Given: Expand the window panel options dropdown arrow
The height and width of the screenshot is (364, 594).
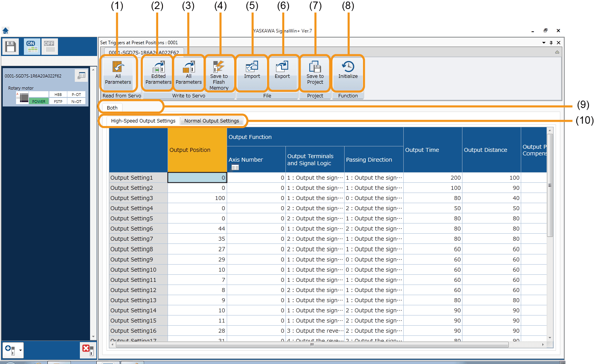Looking at the screenshot, I should point(543,43).
